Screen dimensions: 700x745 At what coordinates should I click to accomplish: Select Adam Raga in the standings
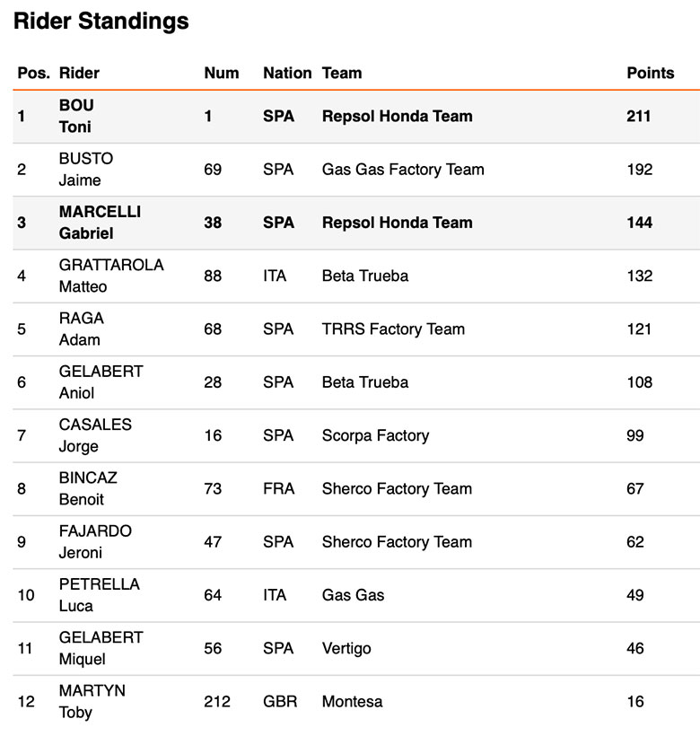tap(81, 329)
